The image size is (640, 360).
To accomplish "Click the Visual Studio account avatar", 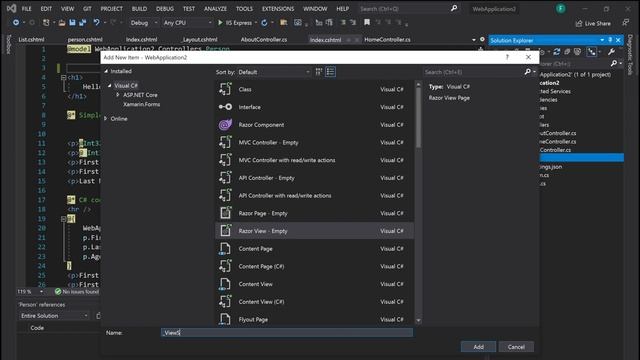I will pos(561,9).
